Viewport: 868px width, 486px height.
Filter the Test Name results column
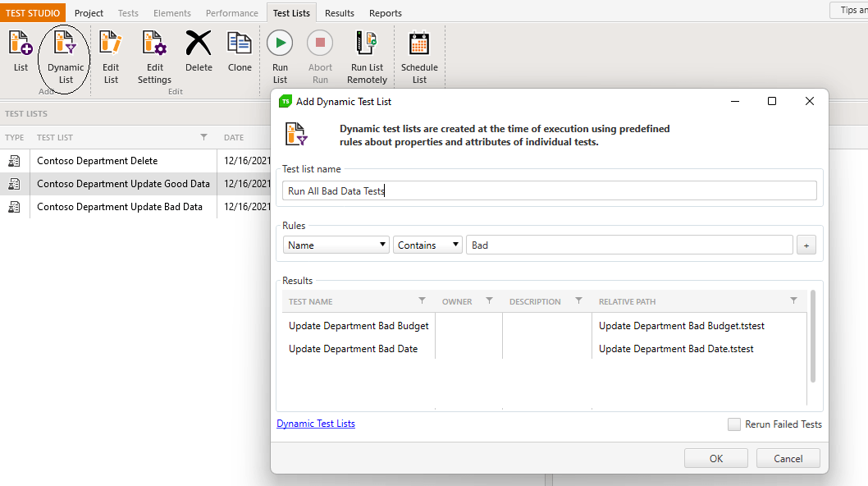click(x=422, y=300)
